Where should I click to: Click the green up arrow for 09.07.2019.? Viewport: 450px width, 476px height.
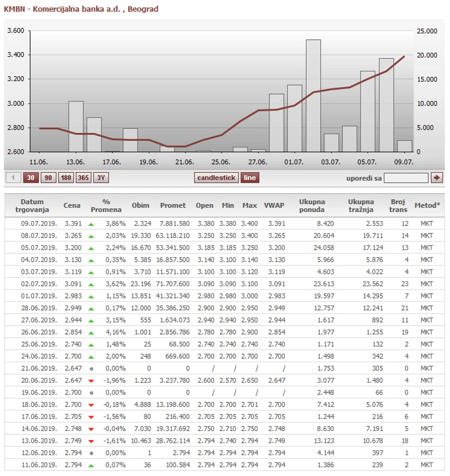point(91,225)
